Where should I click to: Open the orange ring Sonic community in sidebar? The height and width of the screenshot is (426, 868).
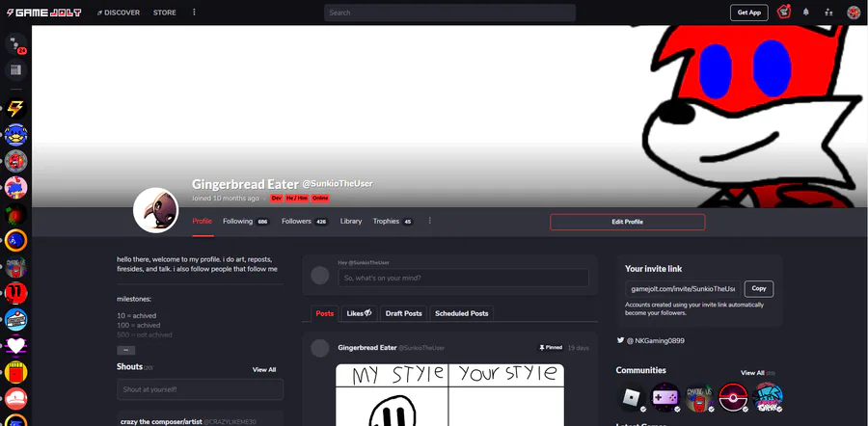coord(15,240)
